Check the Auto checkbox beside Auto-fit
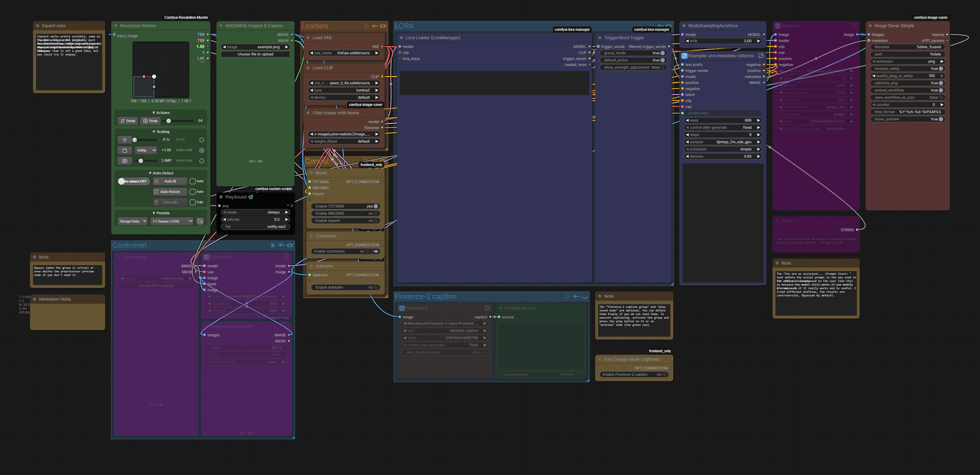 (192, 181)
